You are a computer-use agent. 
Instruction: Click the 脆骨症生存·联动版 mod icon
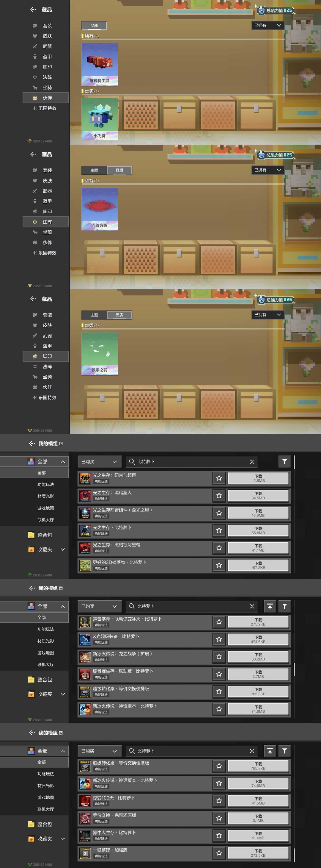click(85, 674)
